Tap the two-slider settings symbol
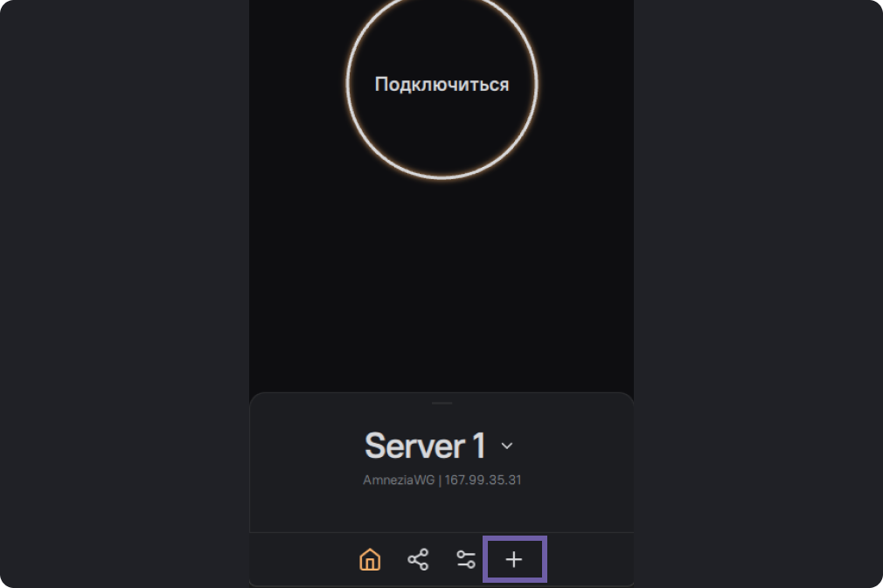 (466, 559)
